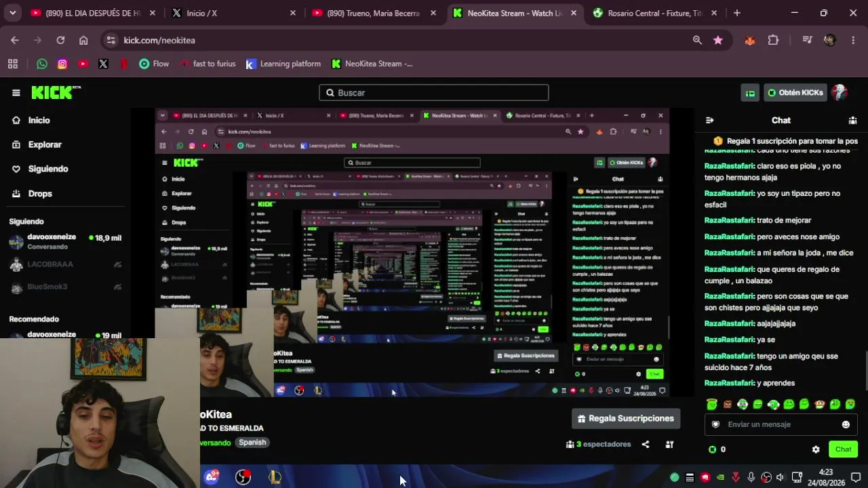Open the browser zoom magnifier icon

pos(697,40)
